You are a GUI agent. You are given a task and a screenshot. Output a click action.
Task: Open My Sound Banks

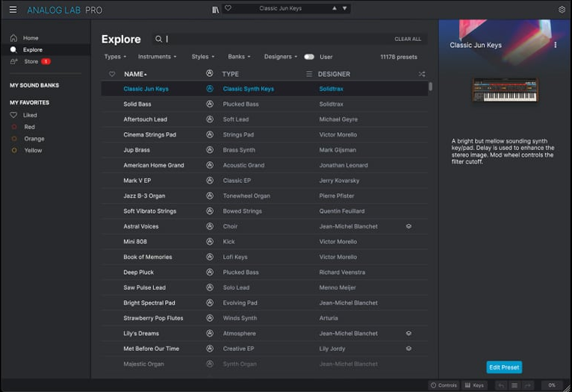34,85
